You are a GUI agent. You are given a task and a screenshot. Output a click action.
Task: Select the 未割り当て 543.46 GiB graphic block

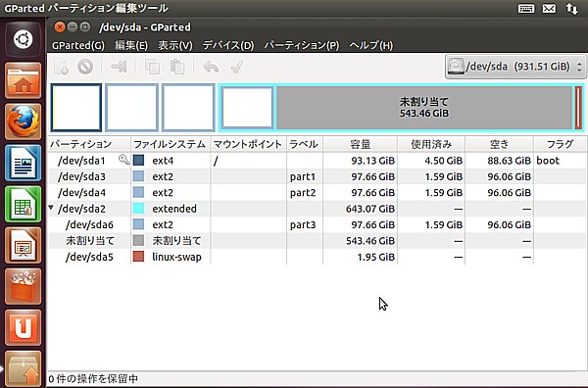click(x=424, y=108)
